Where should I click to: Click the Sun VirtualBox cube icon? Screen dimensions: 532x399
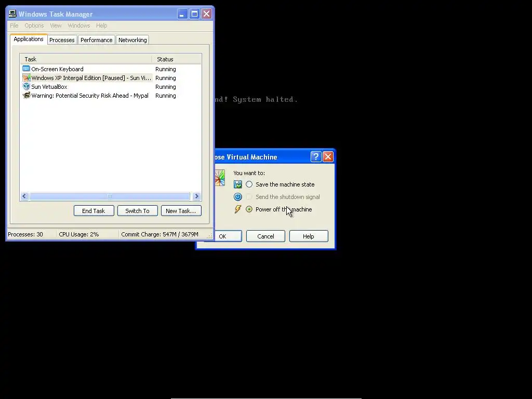pos(26,87)
